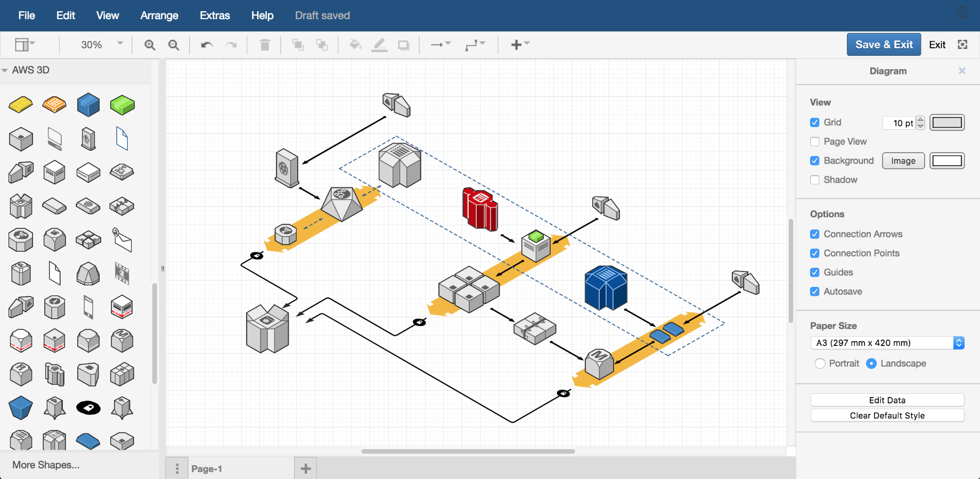
Task: Open the Fill Color tool
Action: [x=356, y=45]
